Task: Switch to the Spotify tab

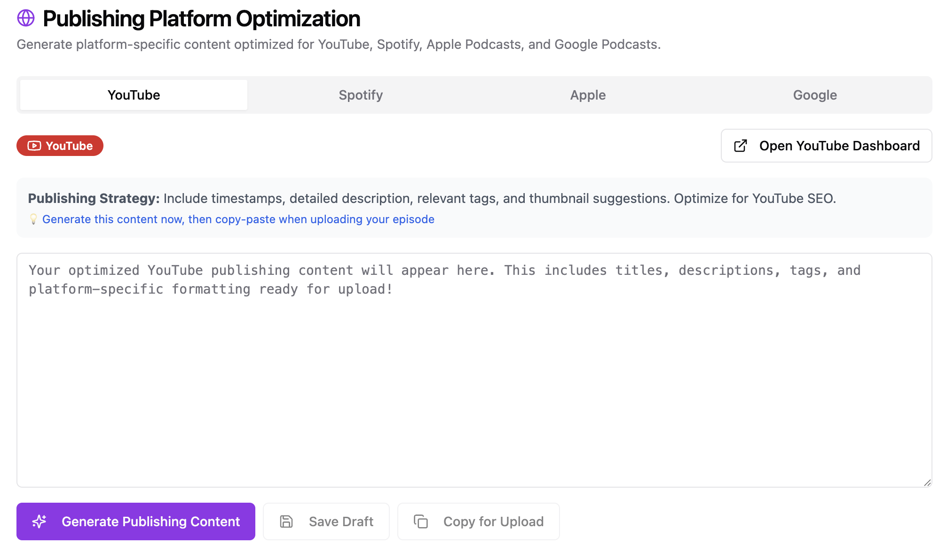Action: click(361, 95)
